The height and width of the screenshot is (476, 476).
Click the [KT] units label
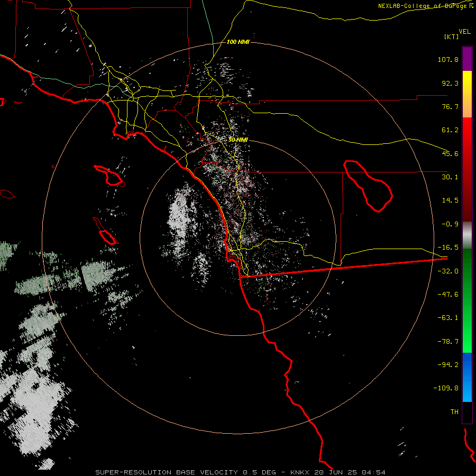451,36
